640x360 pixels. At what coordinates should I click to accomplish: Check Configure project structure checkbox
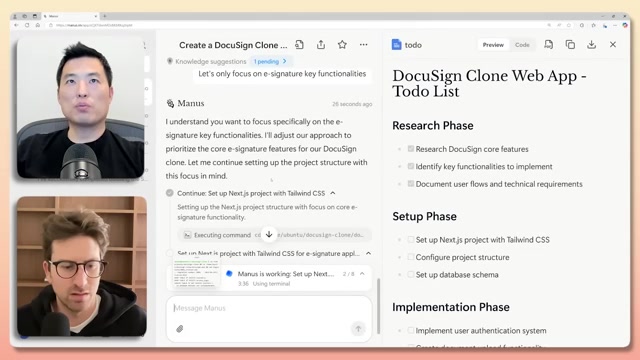click(411, 257)
